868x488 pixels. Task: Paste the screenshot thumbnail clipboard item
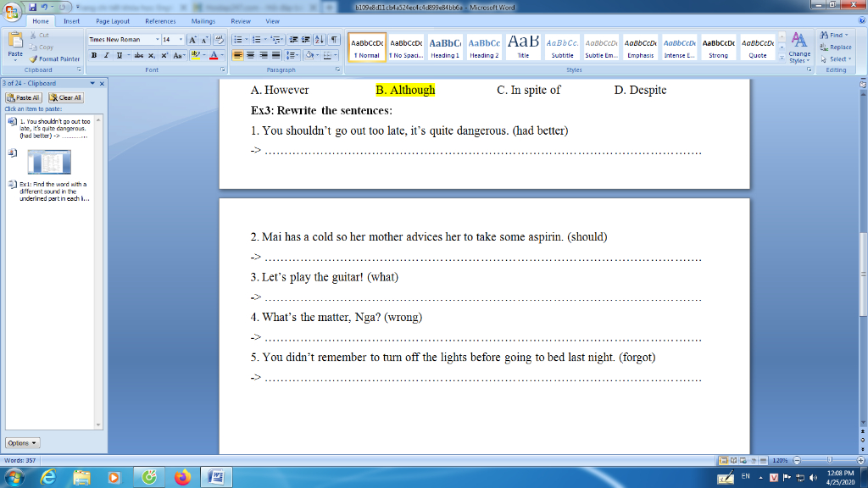(48, 162)
